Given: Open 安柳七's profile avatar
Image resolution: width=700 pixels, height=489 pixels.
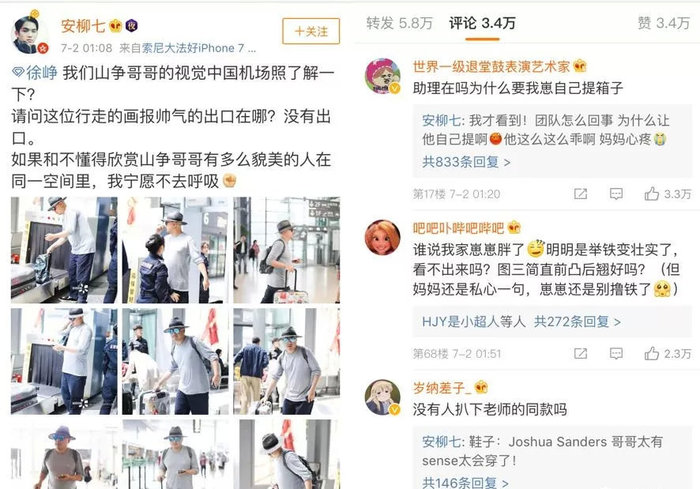Looking at the screenshot, I should pos(29,34).
